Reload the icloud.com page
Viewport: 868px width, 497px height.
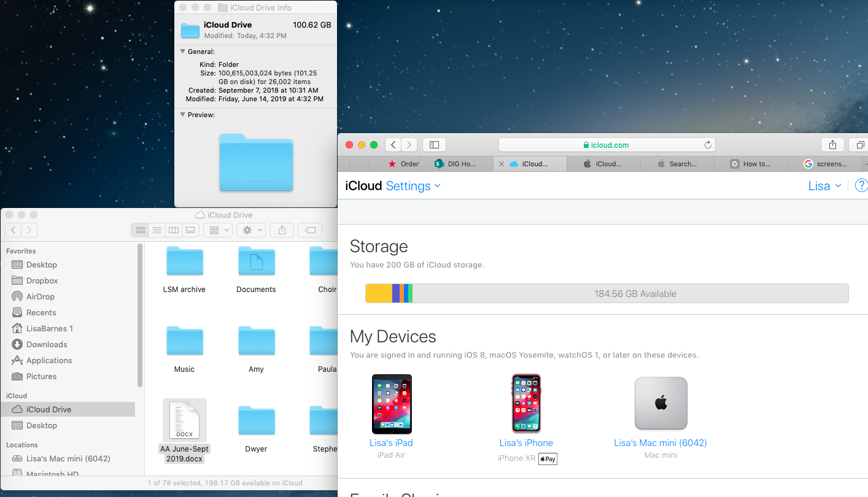[x=708, y=145]
